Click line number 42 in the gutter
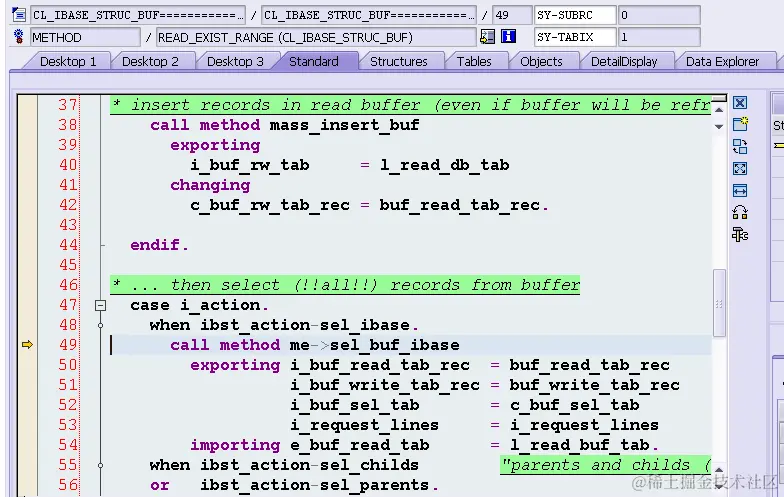 pos(68,204)
